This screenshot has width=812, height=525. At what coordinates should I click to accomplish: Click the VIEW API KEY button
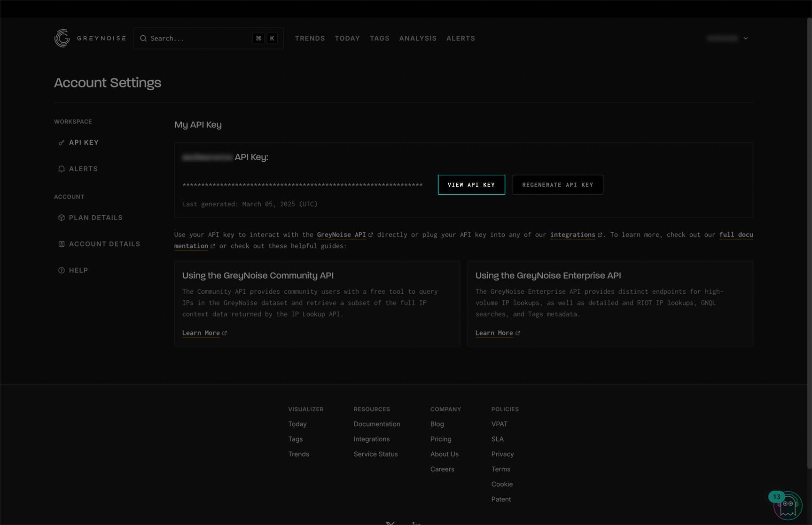point(471,184)
